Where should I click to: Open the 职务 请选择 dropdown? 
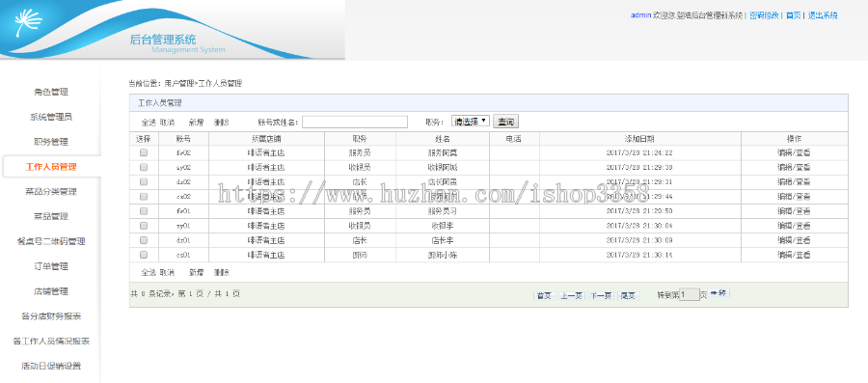[471, 121]
